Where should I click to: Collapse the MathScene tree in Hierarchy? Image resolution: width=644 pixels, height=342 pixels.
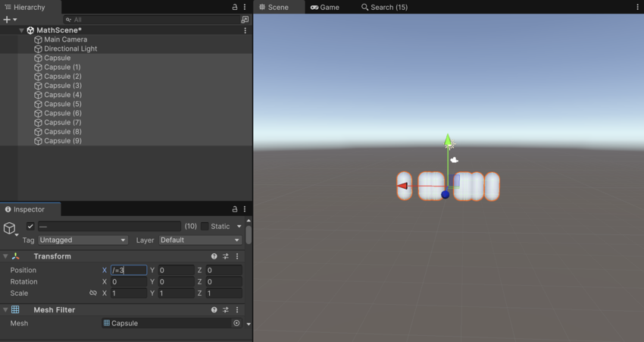[21, 30]
